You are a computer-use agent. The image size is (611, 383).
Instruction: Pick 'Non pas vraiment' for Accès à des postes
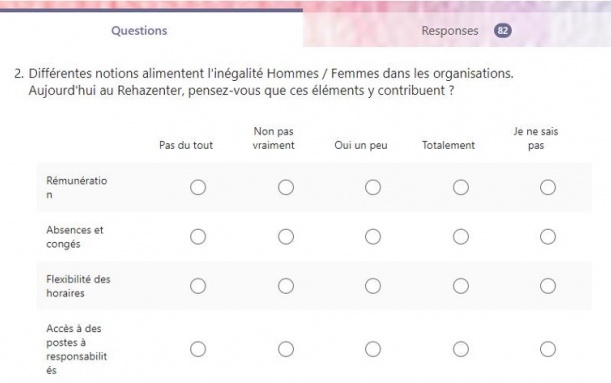286,349
